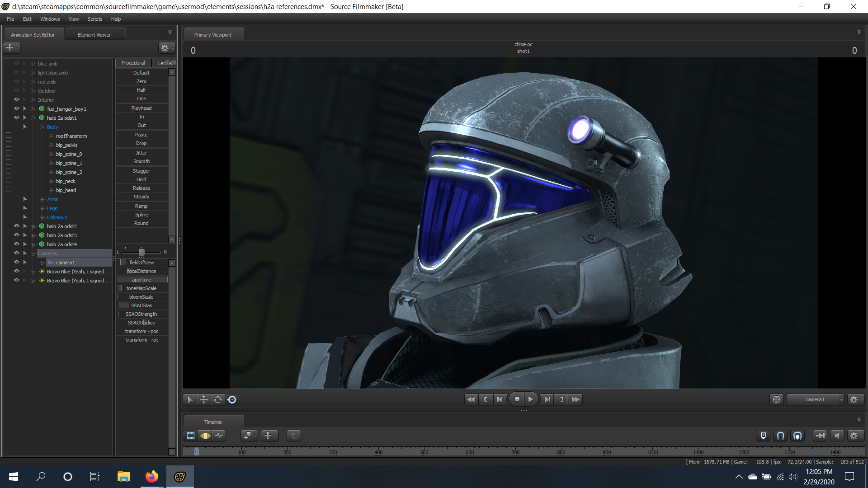Screen dimensions: 868x488
Task: Toggle visibility eye for halo 2a odst2
Action: tap(17, 226)
